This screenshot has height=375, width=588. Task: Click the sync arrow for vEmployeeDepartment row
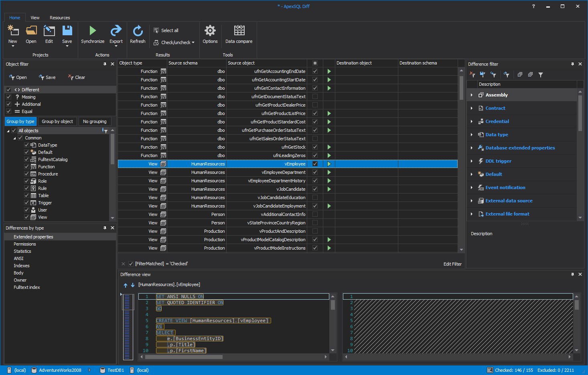coord(329,172)
